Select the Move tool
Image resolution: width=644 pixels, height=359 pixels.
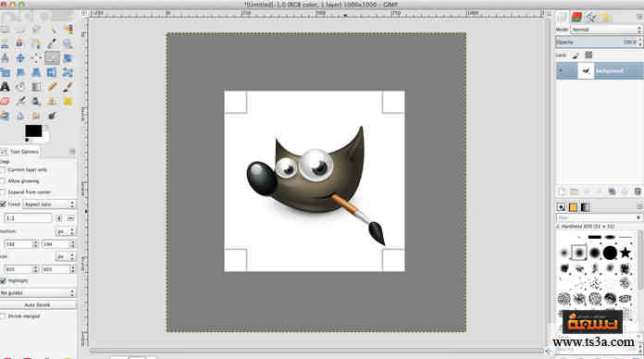coord(20,58)
